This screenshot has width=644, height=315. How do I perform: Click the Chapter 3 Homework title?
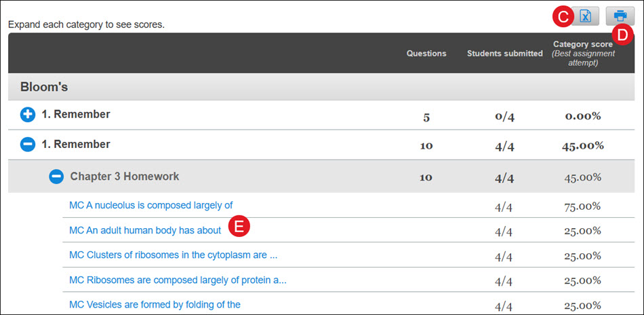(125, 177)
